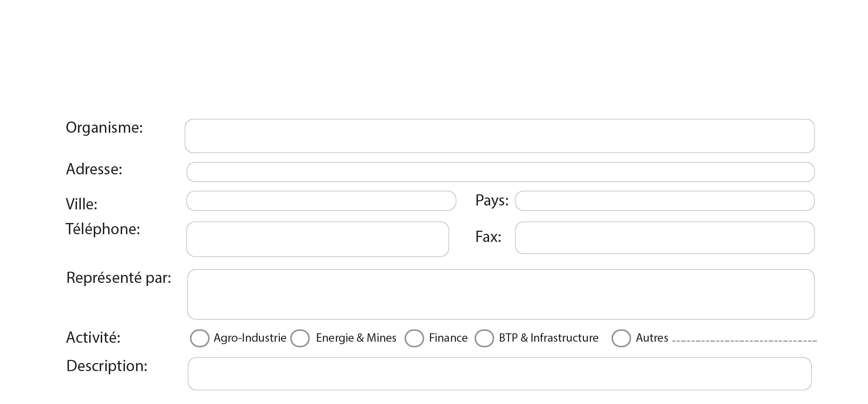Select the Finance radio button
This screenshot has height=404, width=868.
414,338
